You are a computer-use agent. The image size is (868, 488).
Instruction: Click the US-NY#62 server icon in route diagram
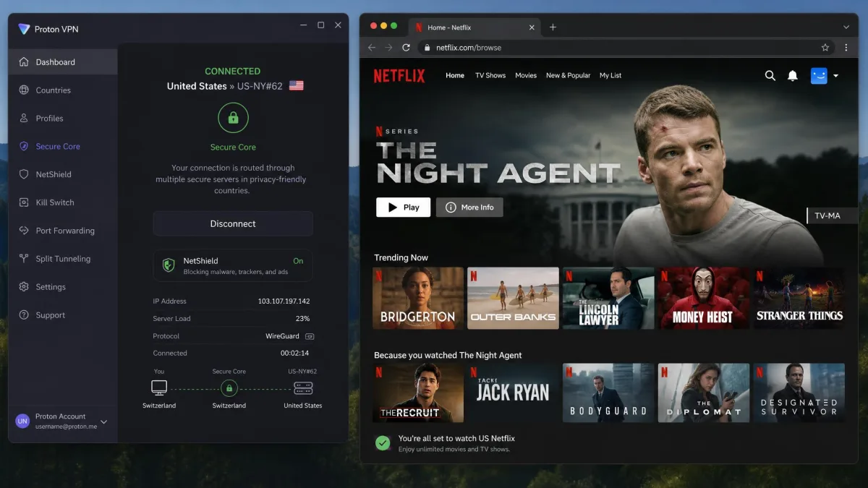point(303,388)
